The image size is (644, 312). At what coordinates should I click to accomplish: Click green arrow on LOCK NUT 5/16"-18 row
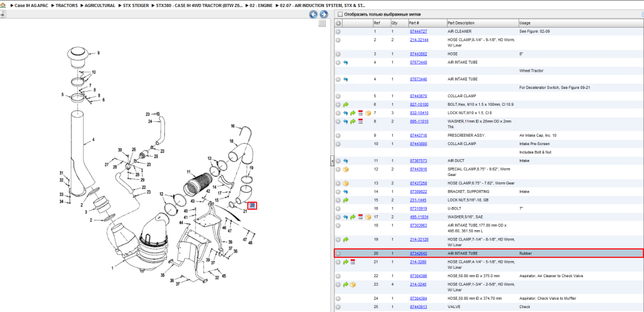pos(345,200)
